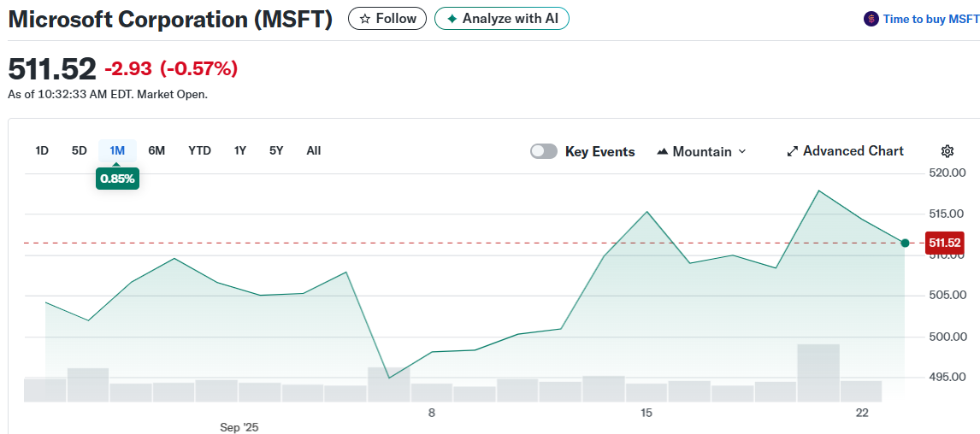Click the large 511.52 current price
Image resolution: width=980 pixels, height=434 pixels.
[x=52, y=68]
